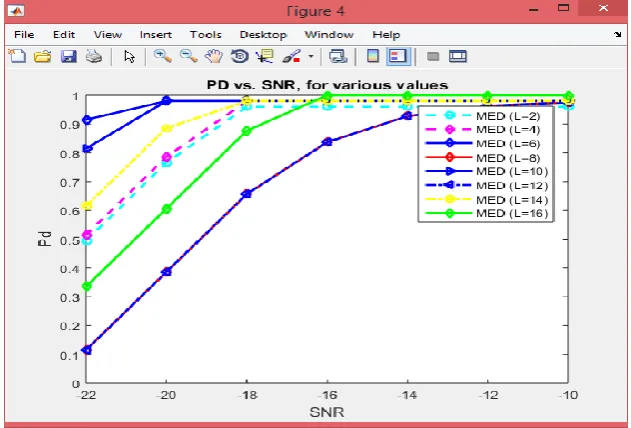Click the green curve marker at SNR -18
Screen dimensions: 631x428
pos(247,131)
